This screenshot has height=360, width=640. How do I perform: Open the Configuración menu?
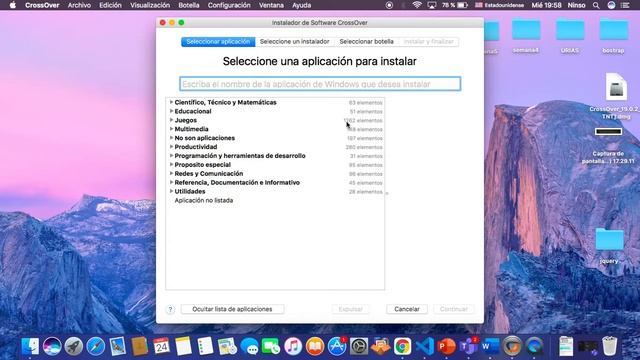[x=229, y=5]
